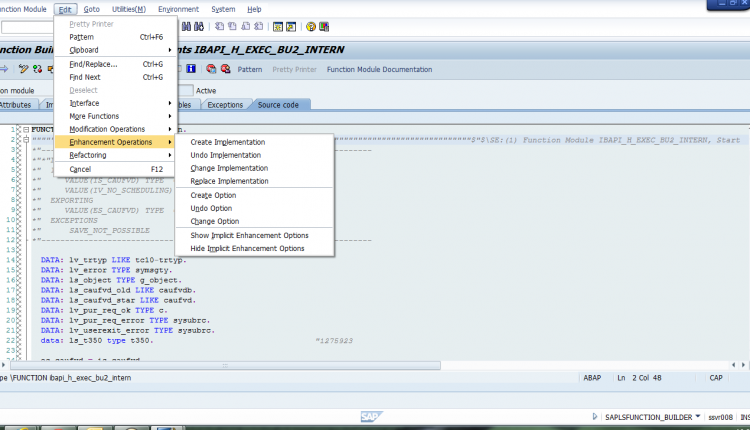
Task: Choose Find/Replace... in the Edit menu
Action: pyautogui.click(x=115, y=64)
